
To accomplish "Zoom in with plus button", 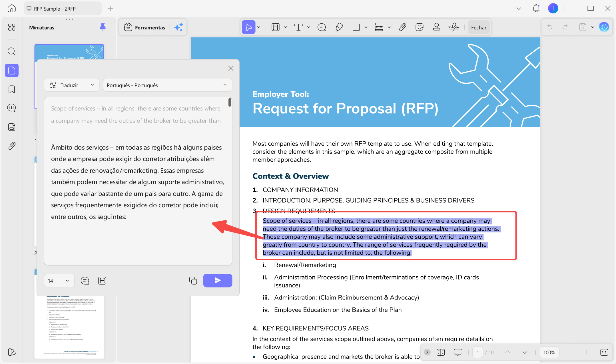I will pyautogui.click(x=587, y=352).
